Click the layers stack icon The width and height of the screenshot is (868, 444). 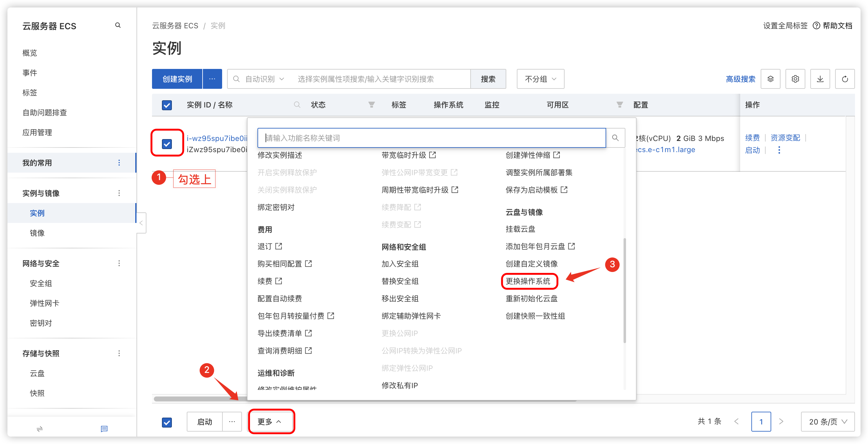[770, 79]
